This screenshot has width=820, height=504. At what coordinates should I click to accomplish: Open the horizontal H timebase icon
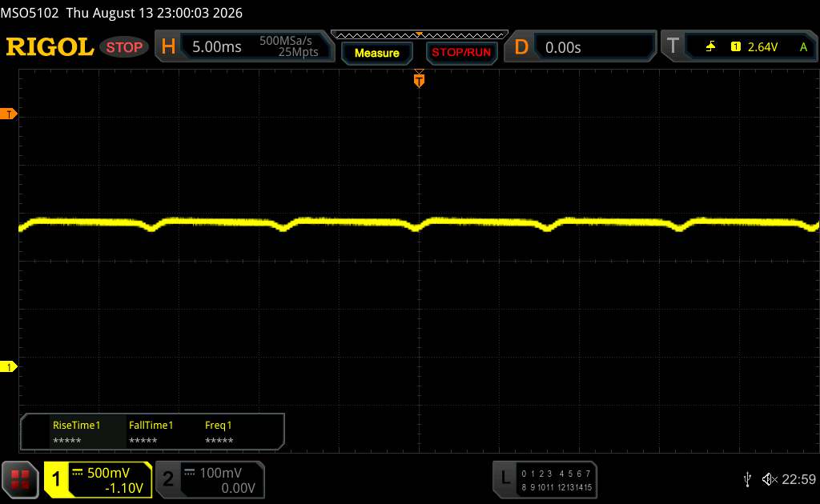tap(168, 47)
